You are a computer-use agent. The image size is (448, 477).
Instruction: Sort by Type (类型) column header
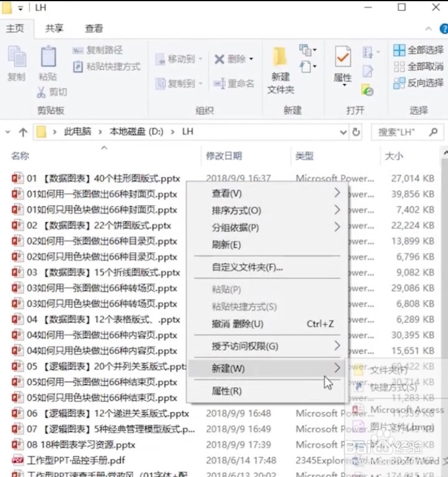tap(304, 156)
